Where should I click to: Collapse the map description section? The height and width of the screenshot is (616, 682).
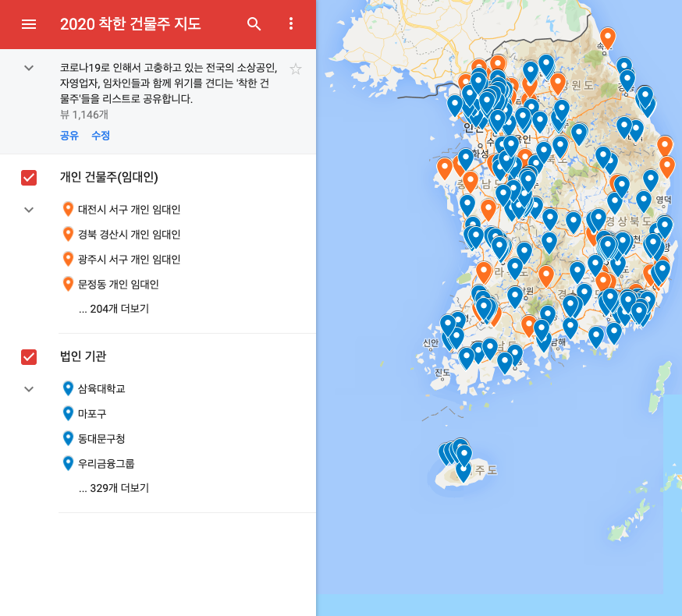(x=28, y=69)
